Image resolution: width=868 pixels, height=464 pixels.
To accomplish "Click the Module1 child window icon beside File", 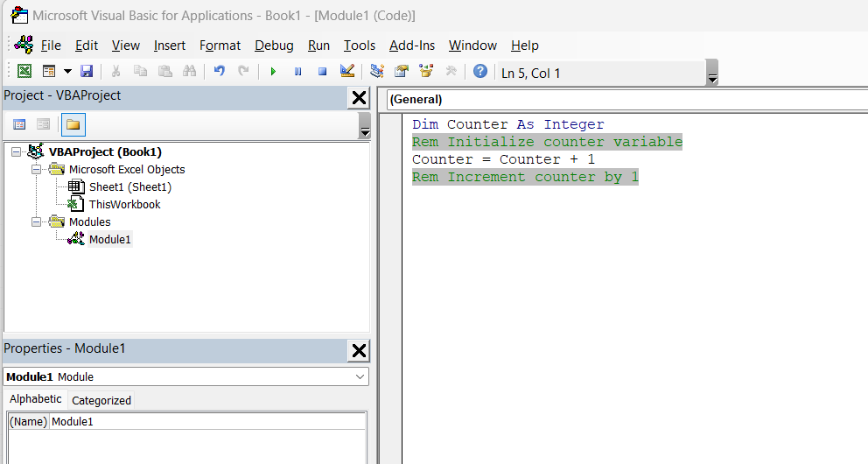I will point(24,45).
